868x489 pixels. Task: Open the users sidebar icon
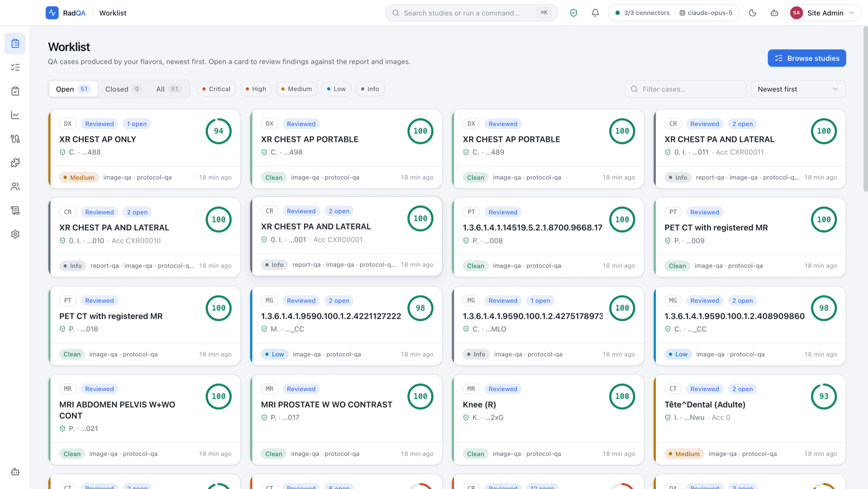[15, 187]
